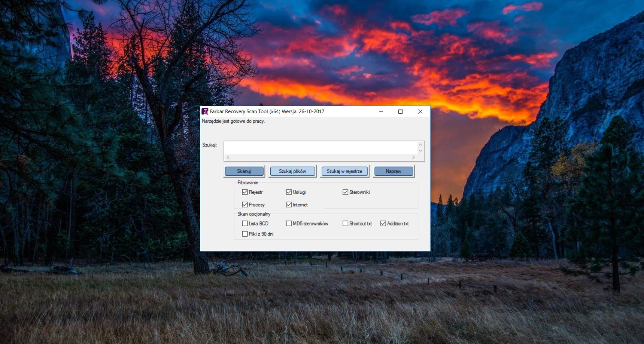Uncheck the Addition.txt checkbox
The height and width of the screenshot is (344, 644).
coord(383,224)
